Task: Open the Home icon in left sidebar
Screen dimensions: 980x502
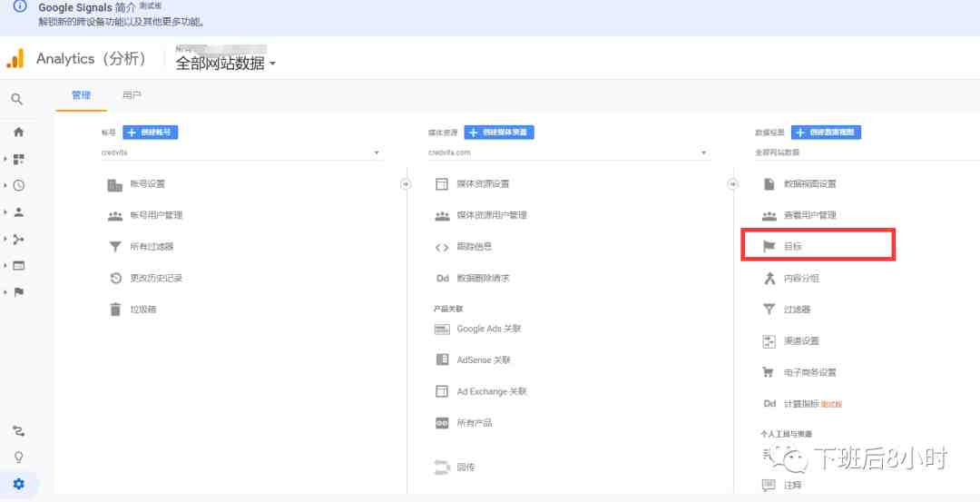Action: (x=18, y=132)
